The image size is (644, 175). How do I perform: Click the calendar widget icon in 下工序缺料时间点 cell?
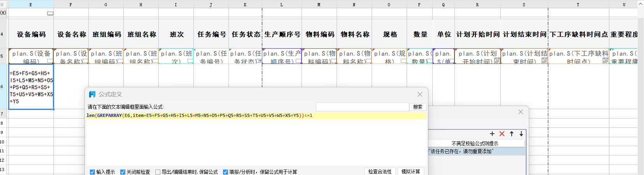coord(605,61)
